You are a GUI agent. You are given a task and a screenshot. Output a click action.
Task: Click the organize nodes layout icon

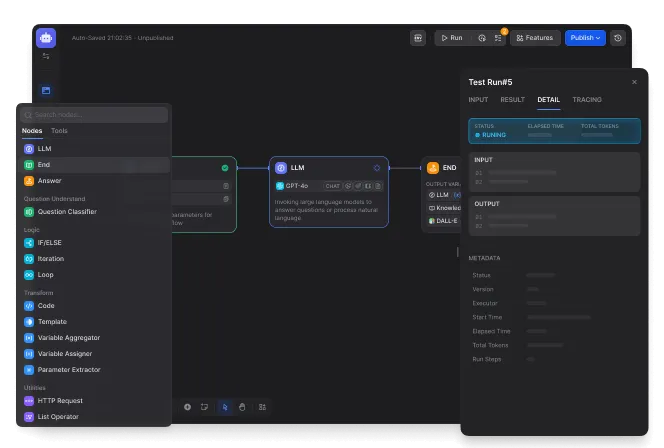263,407
